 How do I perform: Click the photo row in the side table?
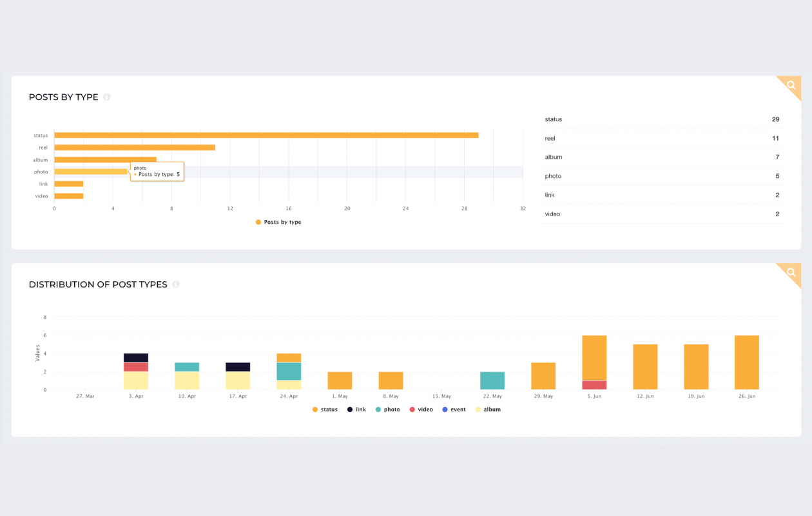coord(662,176)
